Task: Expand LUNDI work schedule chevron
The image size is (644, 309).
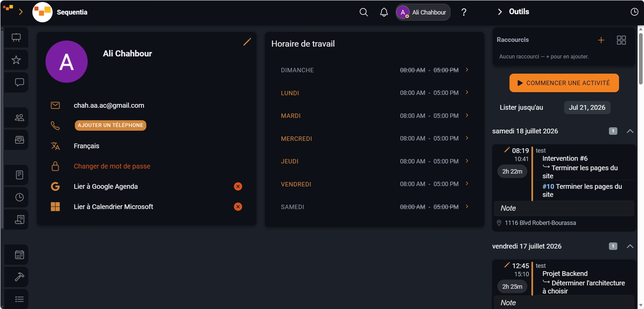Action: 467,93
